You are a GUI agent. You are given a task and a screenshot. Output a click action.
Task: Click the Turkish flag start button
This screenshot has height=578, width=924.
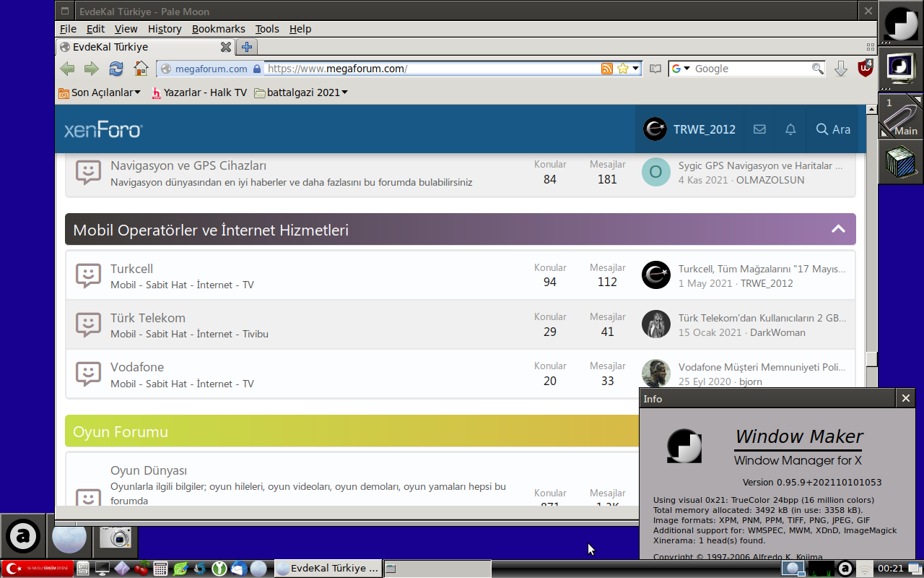[x=38, y=569]
